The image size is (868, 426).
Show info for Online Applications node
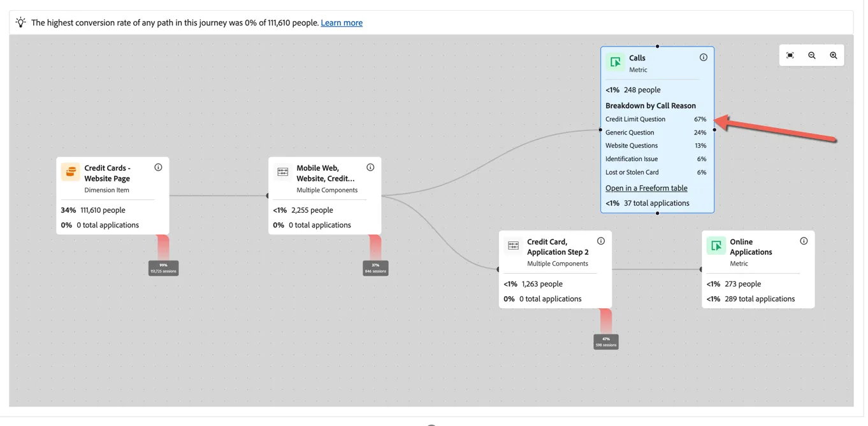point(804,241)
